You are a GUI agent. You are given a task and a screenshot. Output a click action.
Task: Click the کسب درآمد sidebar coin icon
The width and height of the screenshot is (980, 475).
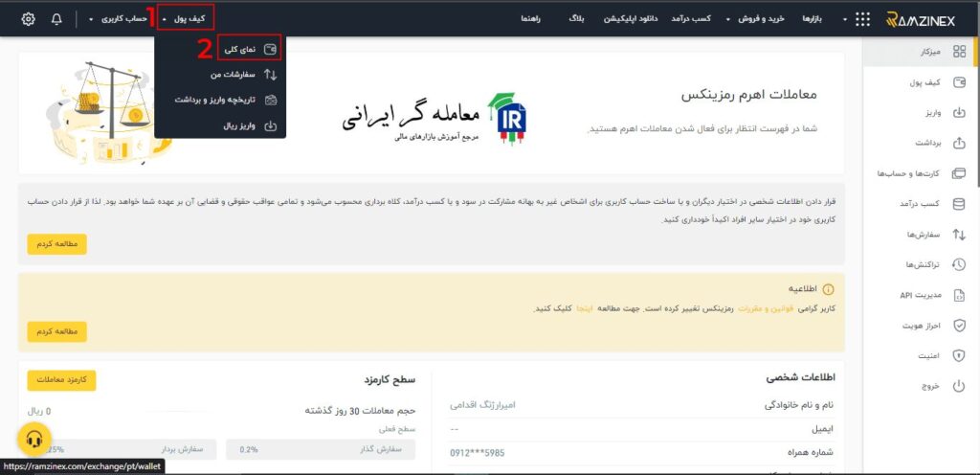(x=959, y=204)
